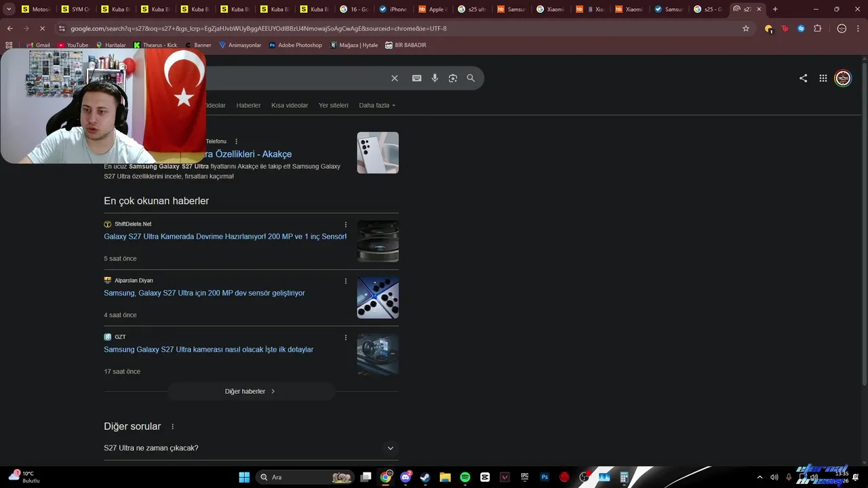Open 'Galaxy S27 Ultra Kamerada Devrime Hazırlanıyor' article
Image resolution: width=868 pixels, height=488 pixels.
[x=225, y=237]
